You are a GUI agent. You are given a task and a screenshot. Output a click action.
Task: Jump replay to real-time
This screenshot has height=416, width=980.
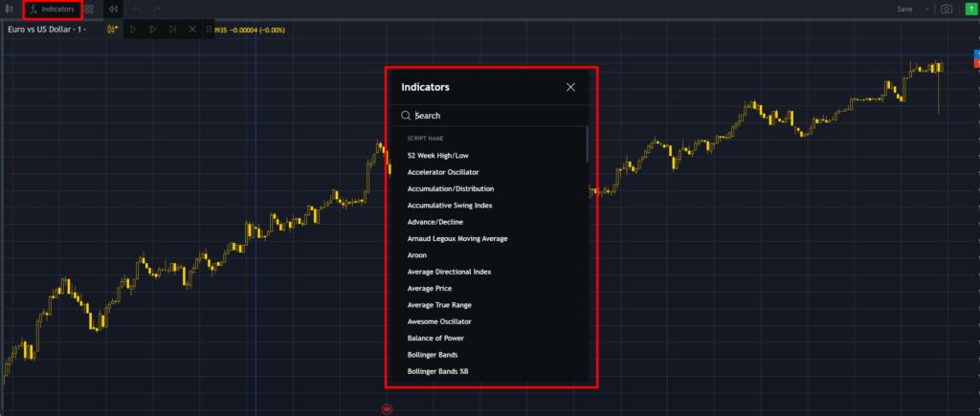click(x=173, y=29)
